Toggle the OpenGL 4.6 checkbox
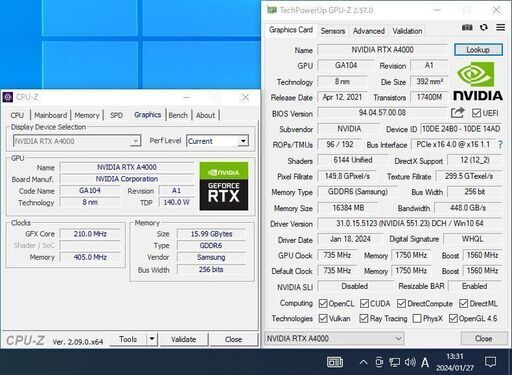 (x=453, y=318)
